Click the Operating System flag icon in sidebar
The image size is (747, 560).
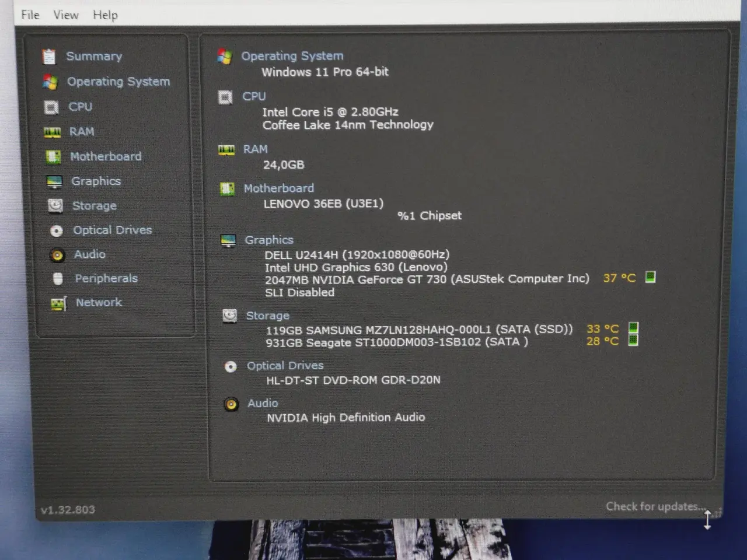coord(50,82)
